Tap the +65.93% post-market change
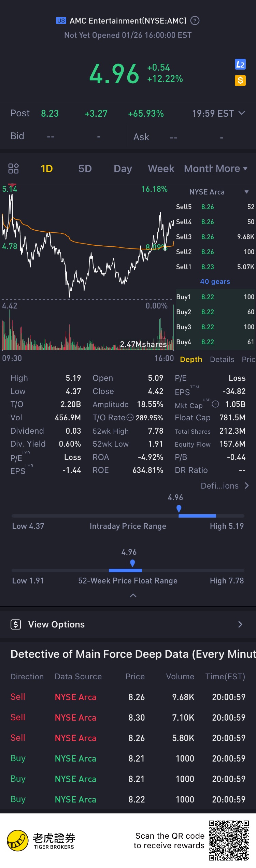Screen dimensions: 256x868 coord(146,113)
